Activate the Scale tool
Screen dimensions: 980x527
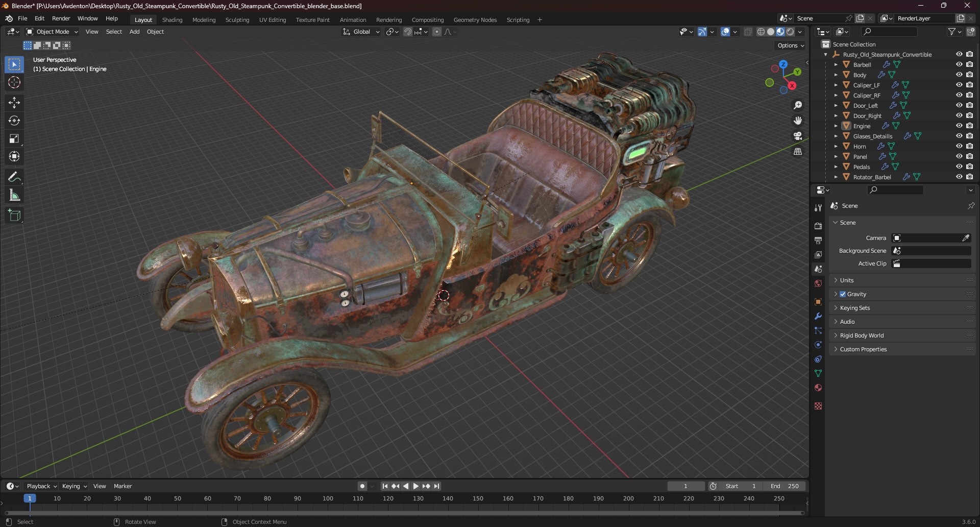point(14,138)
